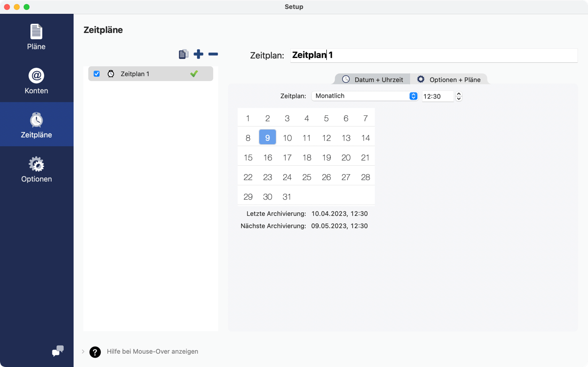Increase the time using the 12:30 stepper
588x367 pixels.
(459, 94)
